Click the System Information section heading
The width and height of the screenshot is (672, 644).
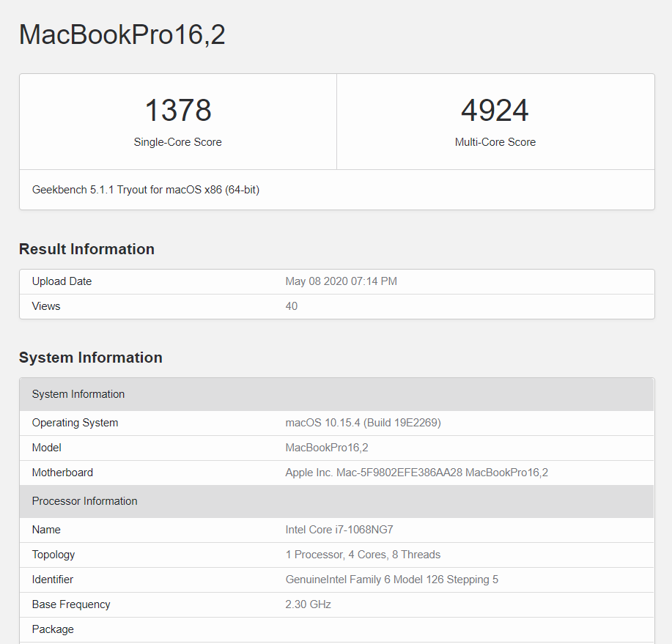tap(90, 358)
